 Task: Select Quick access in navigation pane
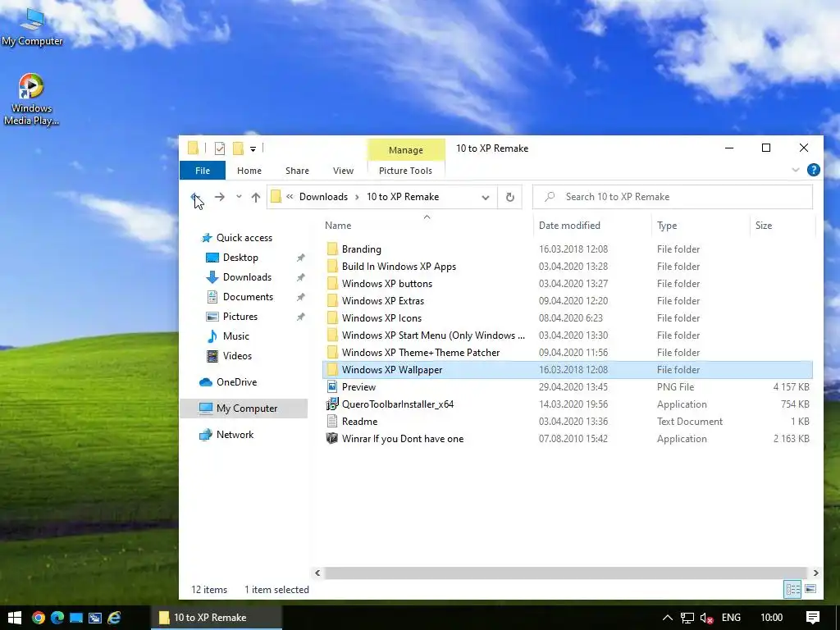[244, 238]
